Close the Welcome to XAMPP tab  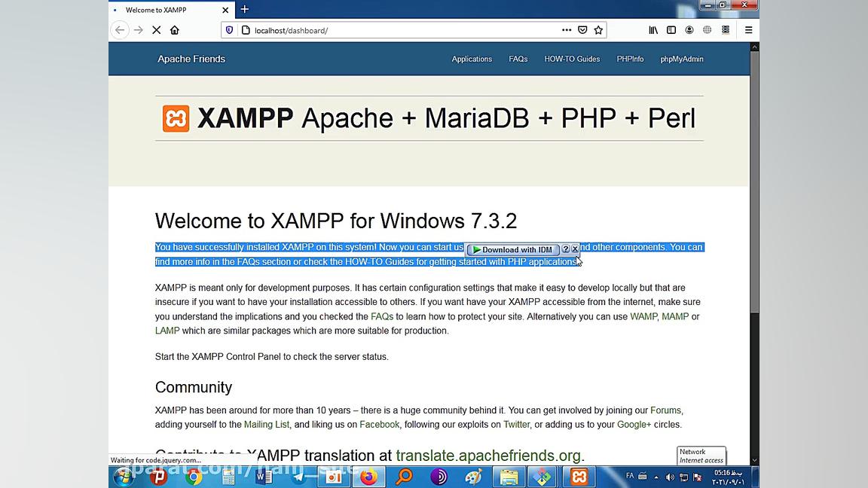[x=225, y=10]
